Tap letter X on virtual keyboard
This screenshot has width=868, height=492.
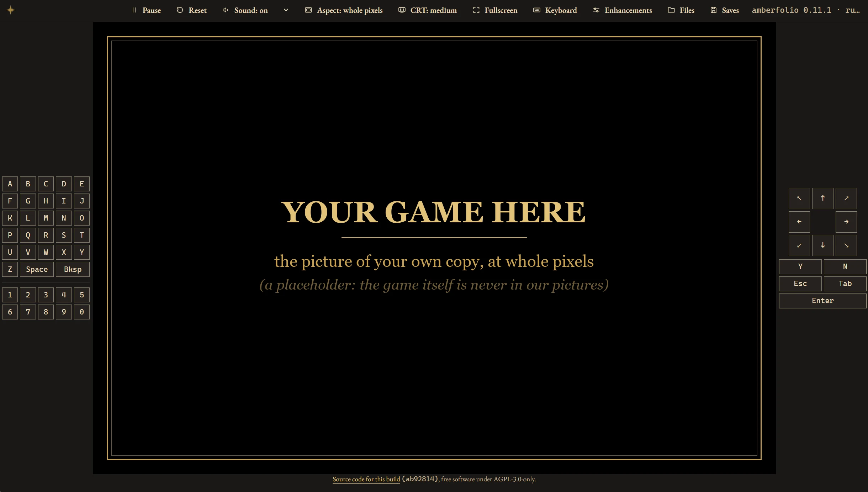[64, 252]
